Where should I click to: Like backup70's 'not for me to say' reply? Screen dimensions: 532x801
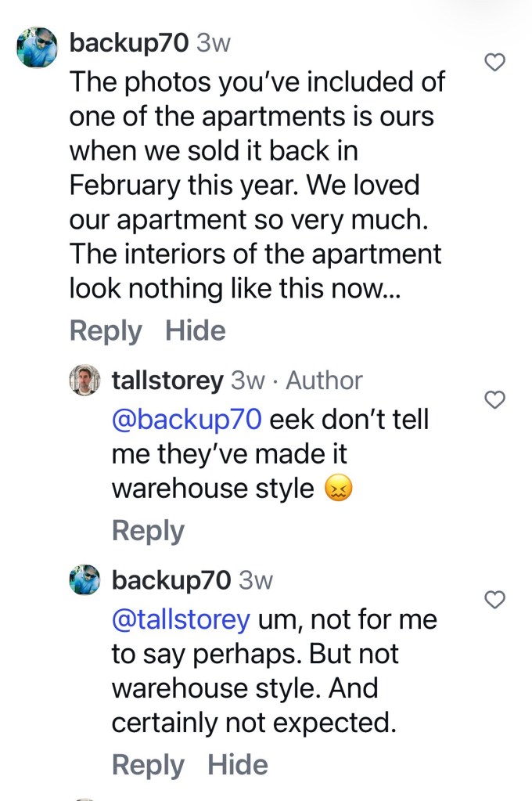494,599
